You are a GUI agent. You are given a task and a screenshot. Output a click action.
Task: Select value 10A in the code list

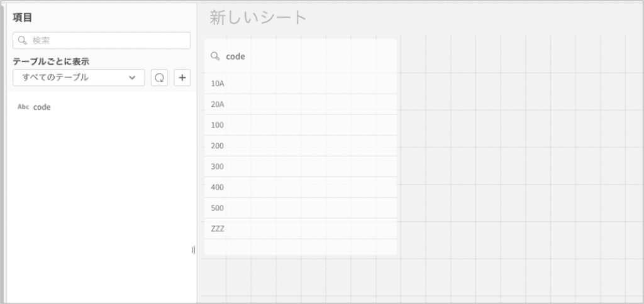point(218,84)
